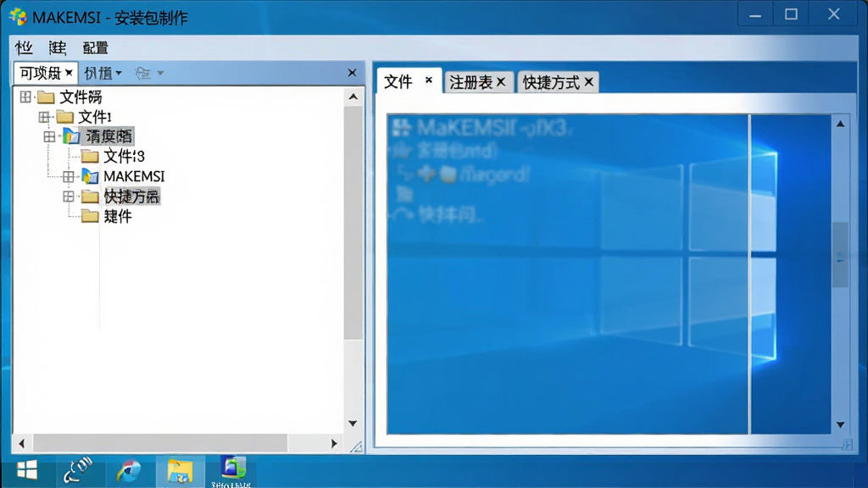Open the second taskbar icon
The width and height of the screenshot is (868, 488).
(78, 471)
